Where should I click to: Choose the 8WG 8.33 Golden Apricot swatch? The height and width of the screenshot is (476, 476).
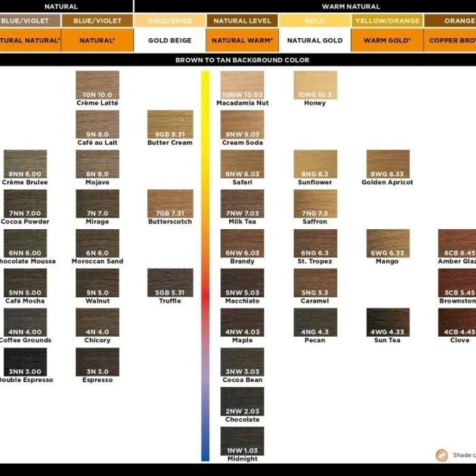tap(388, 164)
